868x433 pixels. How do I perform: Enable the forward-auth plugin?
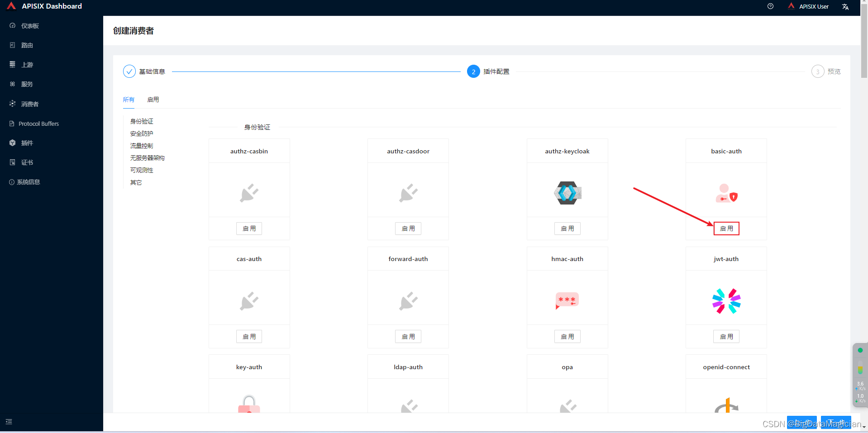pos(408,337)
